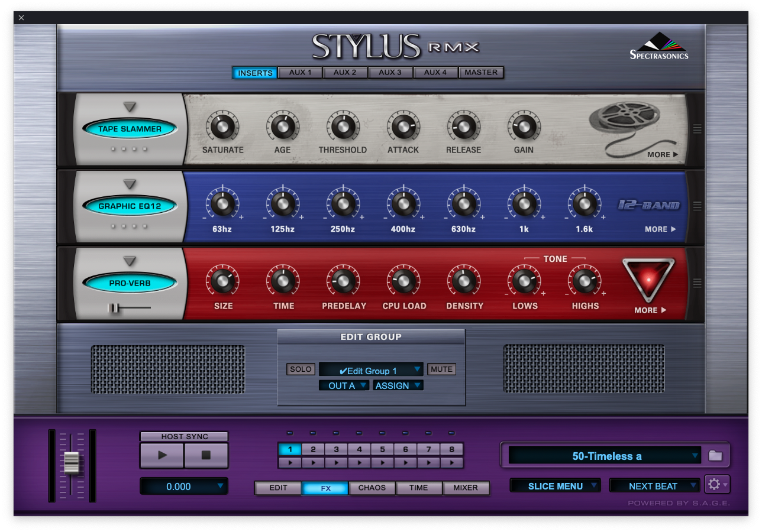Open the OUT A output dropdown
The width and height of the screenshot is (762, 532).
(344, 385)
